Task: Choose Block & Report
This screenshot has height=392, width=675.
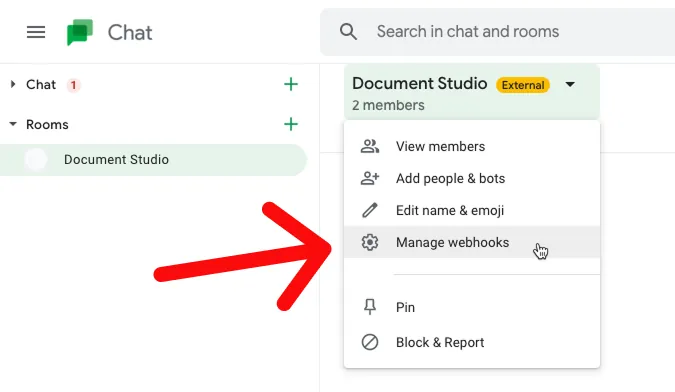Action: [472, 343]
